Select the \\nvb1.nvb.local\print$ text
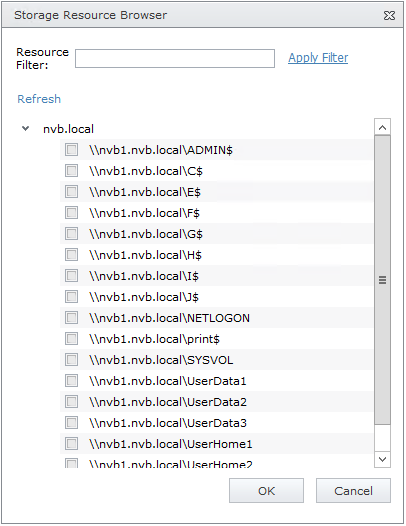 (154, 339)
